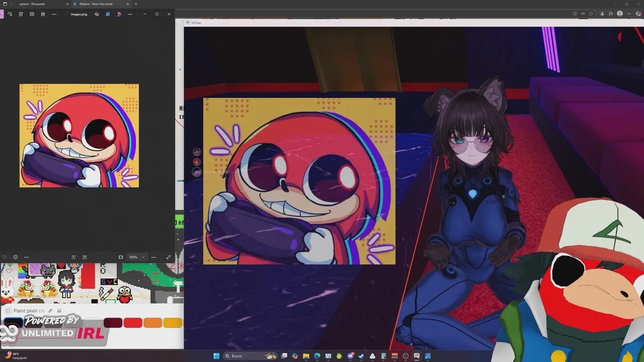The height and width of the screenshot is (362, 644).
Task: Close the wplace - Búsqueda tab
Action: tap(67, 4)
